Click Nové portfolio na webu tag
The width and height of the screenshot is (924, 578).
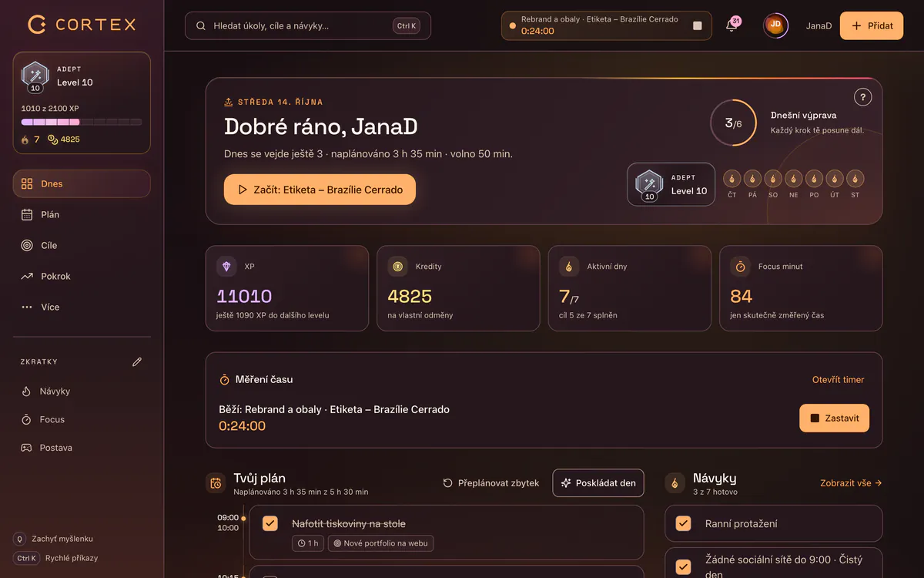pyautogui.click(x=380, y=543)
